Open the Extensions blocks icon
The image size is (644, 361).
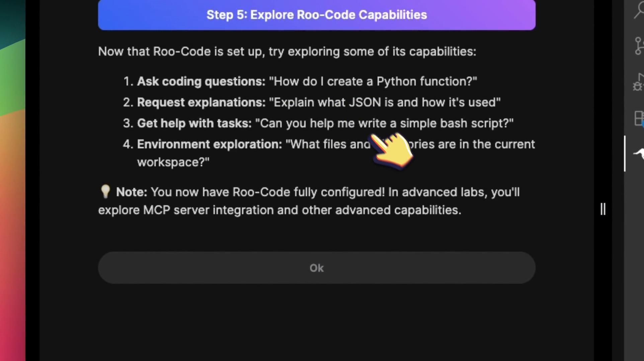point(639,118)
